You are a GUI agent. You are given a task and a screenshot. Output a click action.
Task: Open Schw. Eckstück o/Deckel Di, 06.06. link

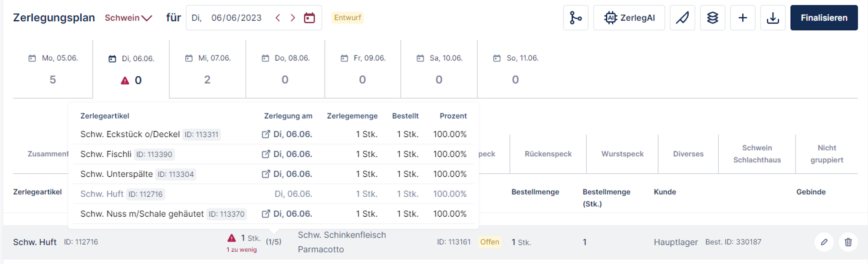point(287,134)
